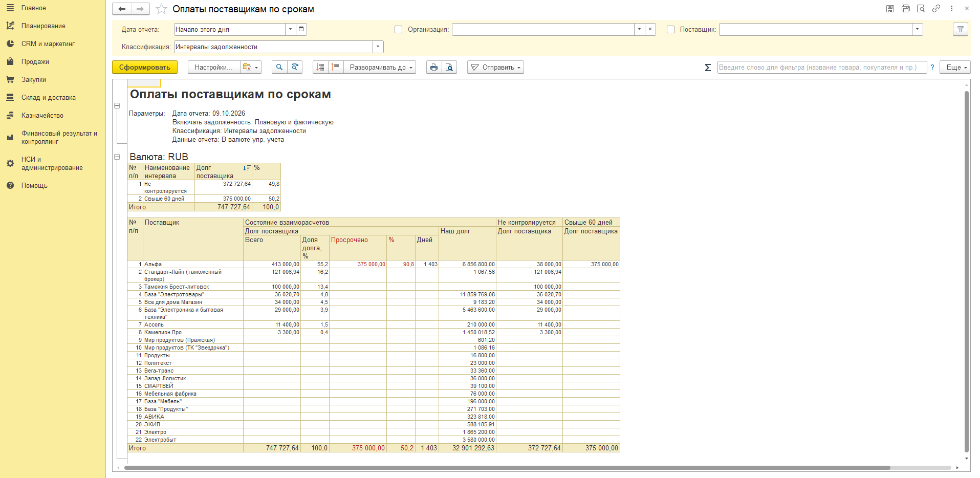Open the Организация dropdown arrow
The height and width of the screenshot is (478, 980).
pos(639,29)
